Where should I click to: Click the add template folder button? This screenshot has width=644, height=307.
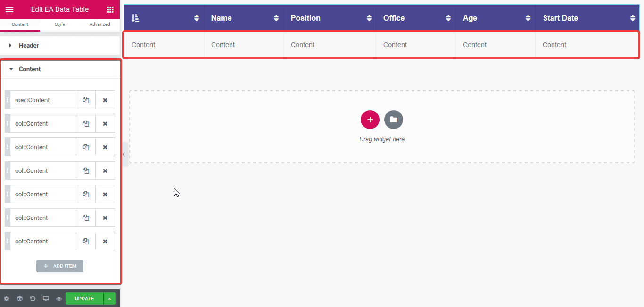(x=394, y=120)
